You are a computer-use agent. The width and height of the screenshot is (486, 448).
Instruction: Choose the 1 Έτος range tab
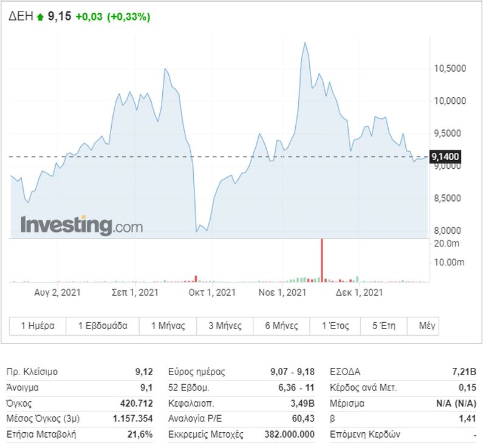click(x=335, y=326)
